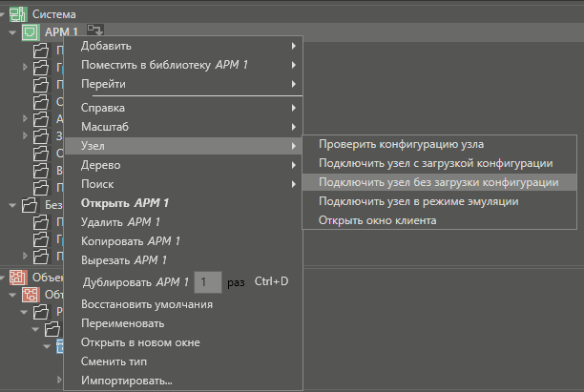The width and height of the screenshot is (584, 392).
Task: Click Импортировать... menu entry
Action: click(x=133, y=381)
